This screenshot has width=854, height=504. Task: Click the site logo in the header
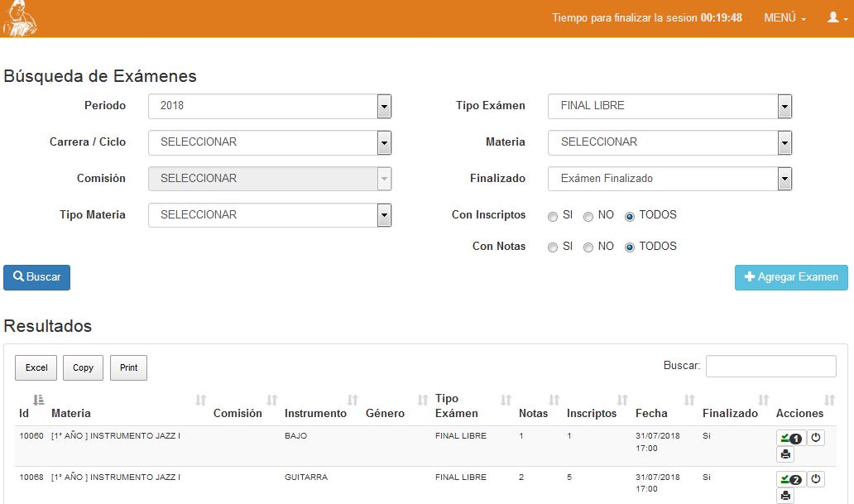click(x=20, y=18)
